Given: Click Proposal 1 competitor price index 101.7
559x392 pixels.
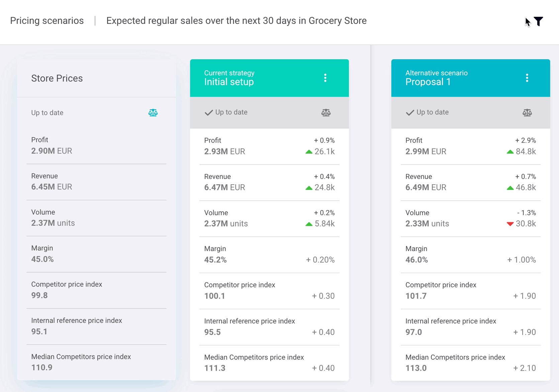Looking at the screenshot, I should click(x=416, y=296).
